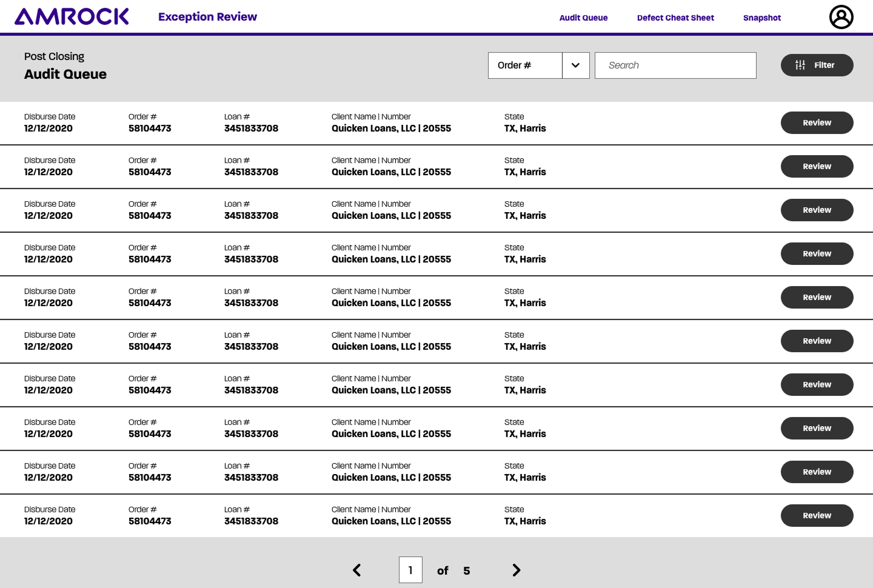Open the Audit Queue nav link
Viewport: 873px width, 588px height.
pos(583,18)
